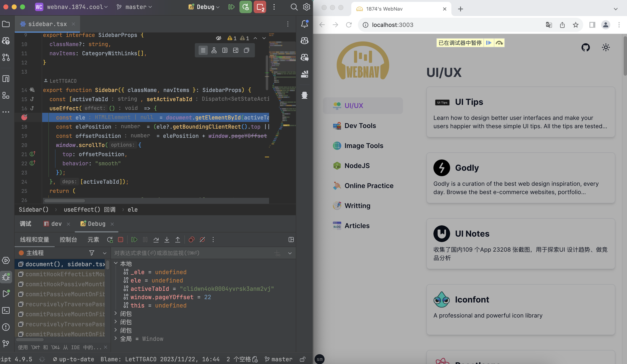Switch to the 控制台 console tab
Screen dimensions: 627x364
(x=68, y=240)
